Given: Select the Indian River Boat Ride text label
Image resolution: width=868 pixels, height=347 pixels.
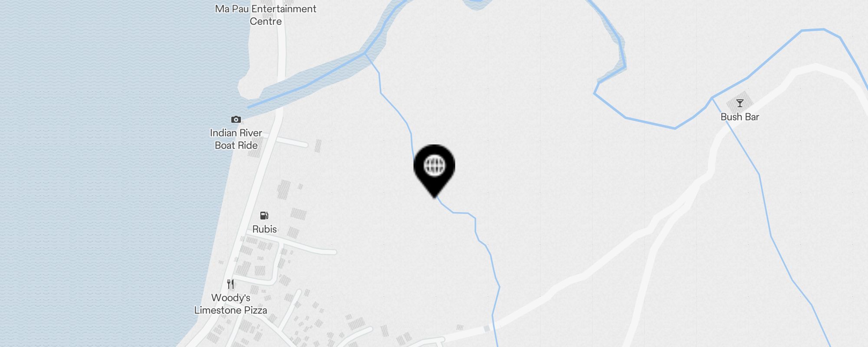Looking at the screenshot, I should [x=236, y=139].
